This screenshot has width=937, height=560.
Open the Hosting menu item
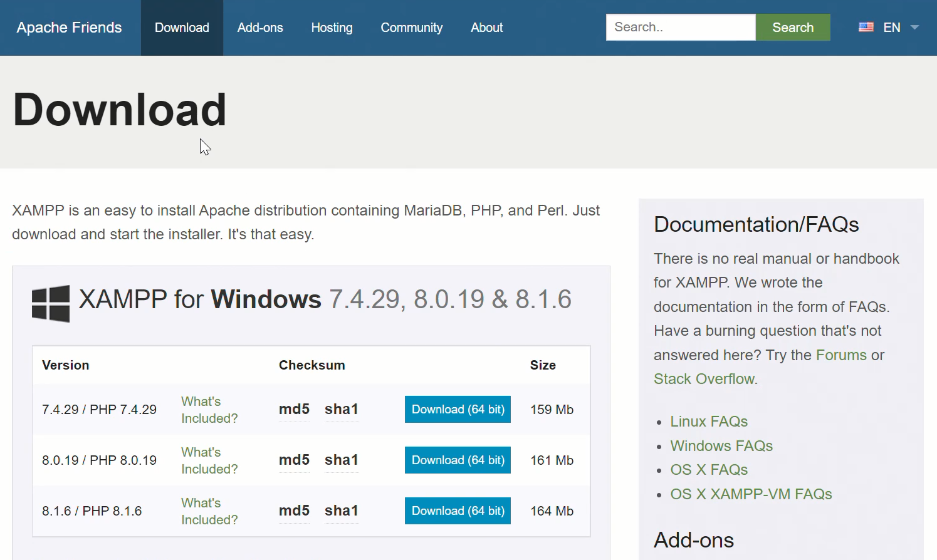point(332,28)
